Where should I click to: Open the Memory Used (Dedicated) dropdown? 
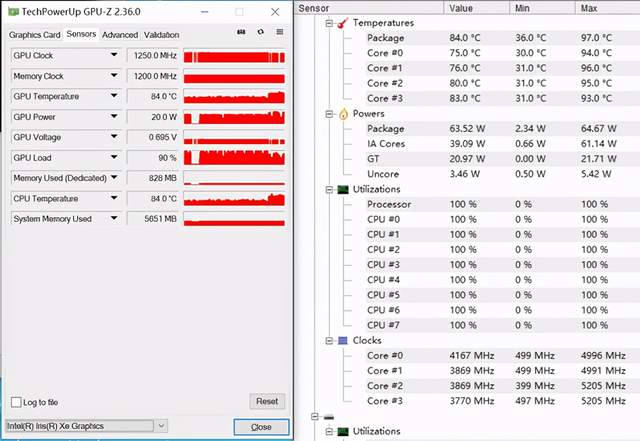tap(114, 178)
